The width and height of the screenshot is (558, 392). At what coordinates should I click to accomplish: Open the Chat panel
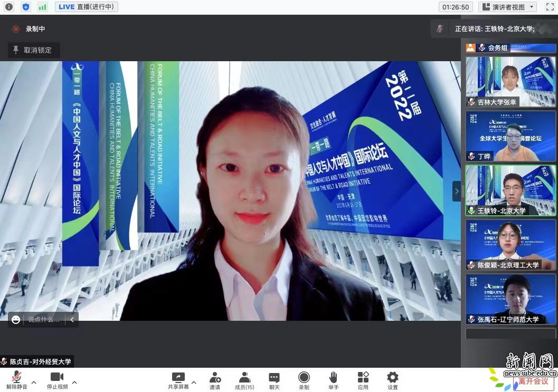point(274,381)
